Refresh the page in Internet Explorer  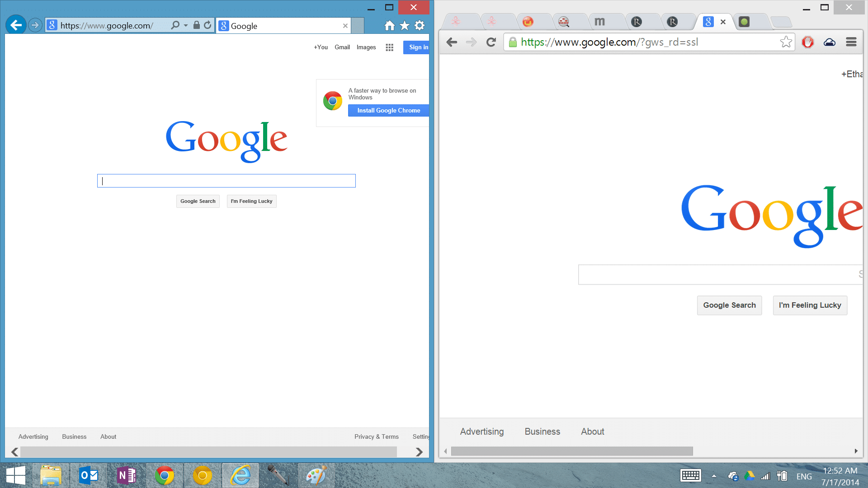pos(208,25)
